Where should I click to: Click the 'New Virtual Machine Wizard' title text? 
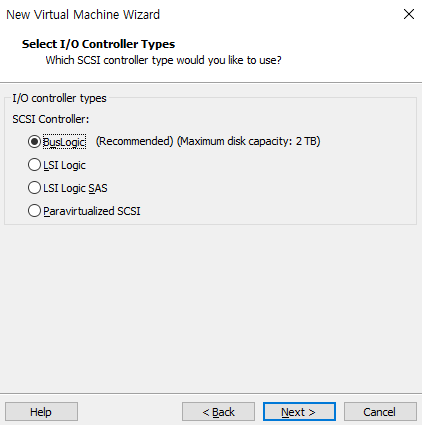click(83, 15)
